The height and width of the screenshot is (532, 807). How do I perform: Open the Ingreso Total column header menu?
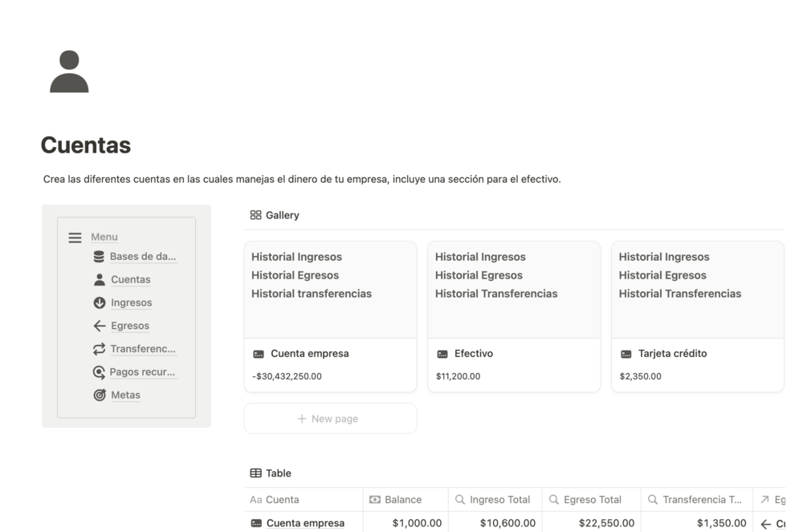(x=499, y=500)
